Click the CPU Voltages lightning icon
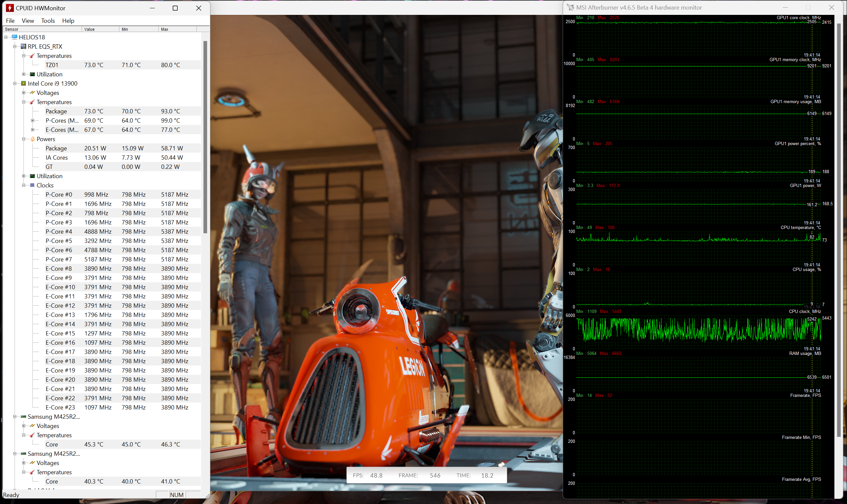Screen dimensions: 847x504 coord(33,93)
